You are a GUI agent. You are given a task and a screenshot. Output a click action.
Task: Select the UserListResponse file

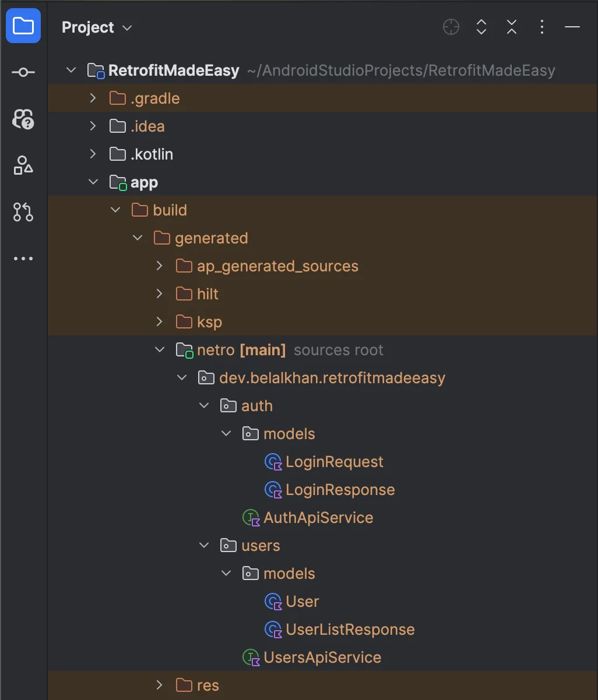[350, 630]
